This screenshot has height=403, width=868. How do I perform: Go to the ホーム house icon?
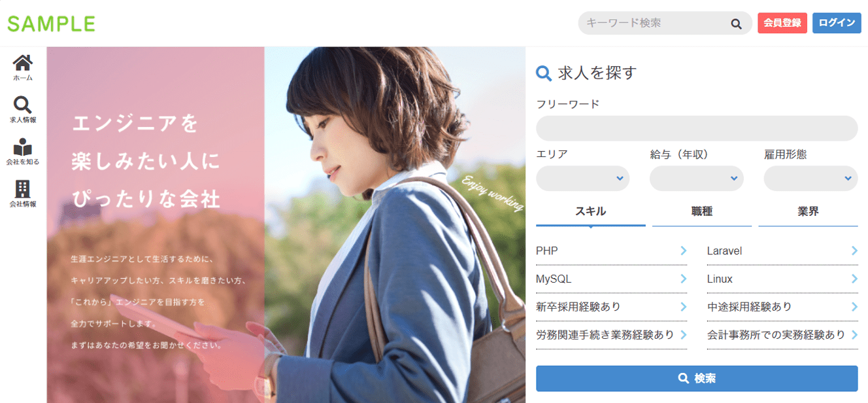coord(23,63)
